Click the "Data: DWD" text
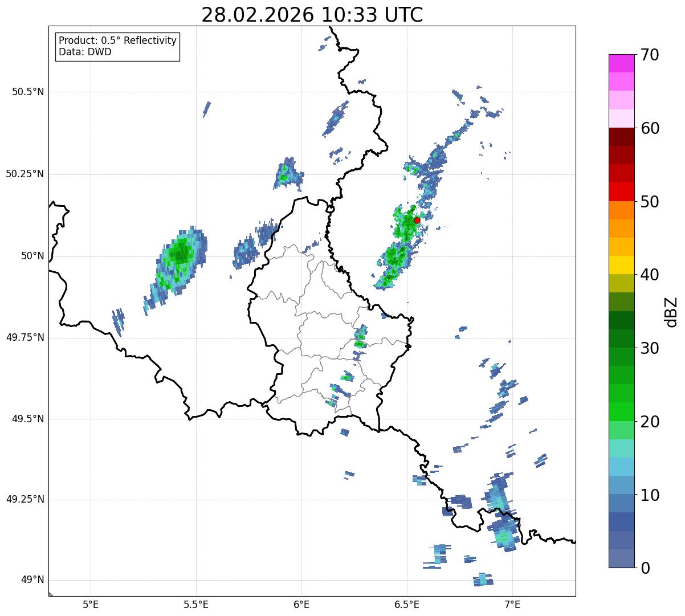685x616 pixels. click(x=85, y=52)
